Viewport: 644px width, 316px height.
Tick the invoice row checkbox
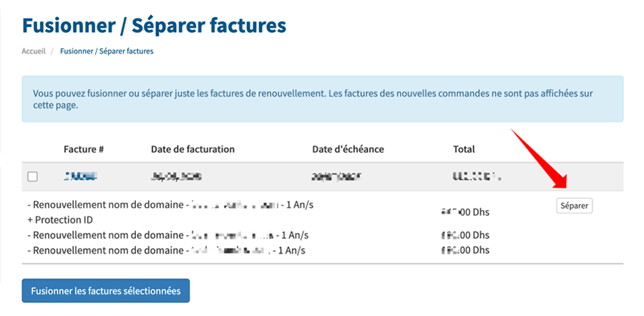[x=32, y=176]
